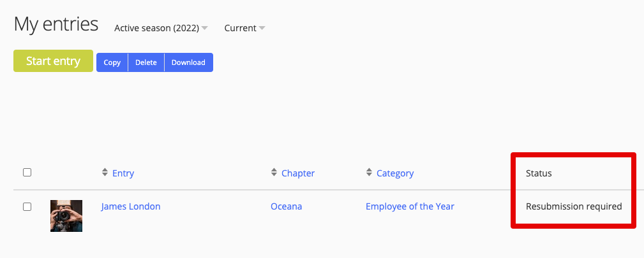The width and height of the screenshot is (644, 258).
Task: Open the James London camera photo thumbnail
Action: 66,215
